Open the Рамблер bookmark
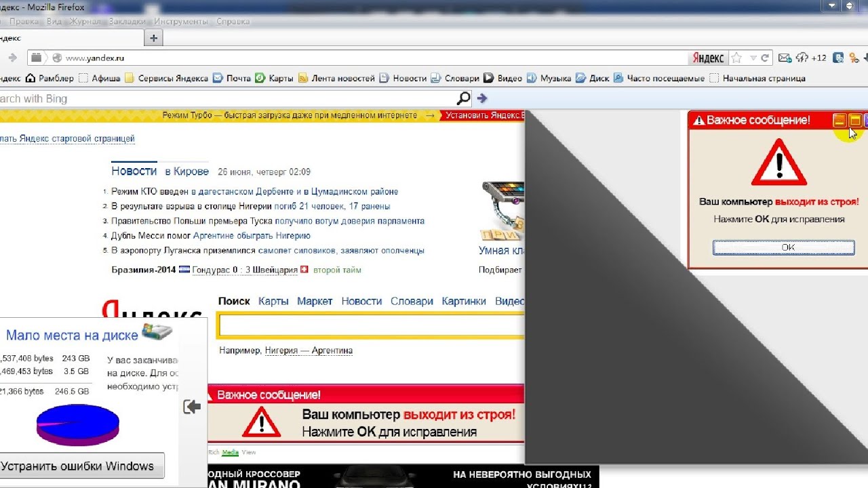868x488 pixels. click(50, 79)
